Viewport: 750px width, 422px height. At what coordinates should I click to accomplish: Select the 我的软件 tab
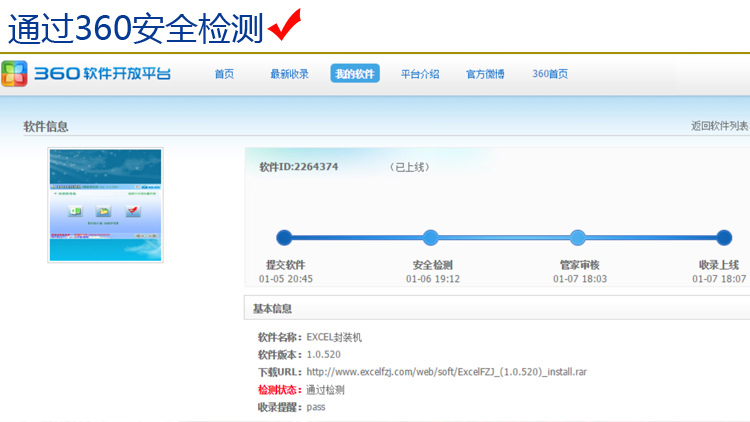pyautogui.click(x=355, y=73)
